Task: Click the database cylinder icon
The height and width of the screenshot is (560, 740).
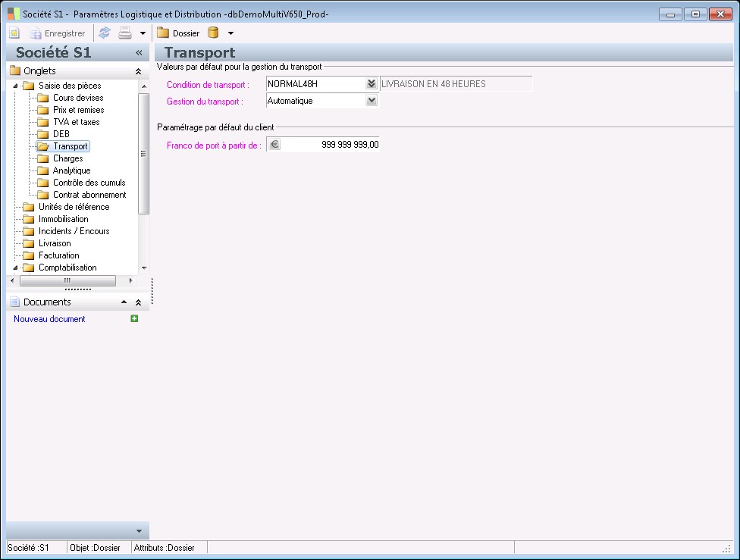Action: click(213, 33)
